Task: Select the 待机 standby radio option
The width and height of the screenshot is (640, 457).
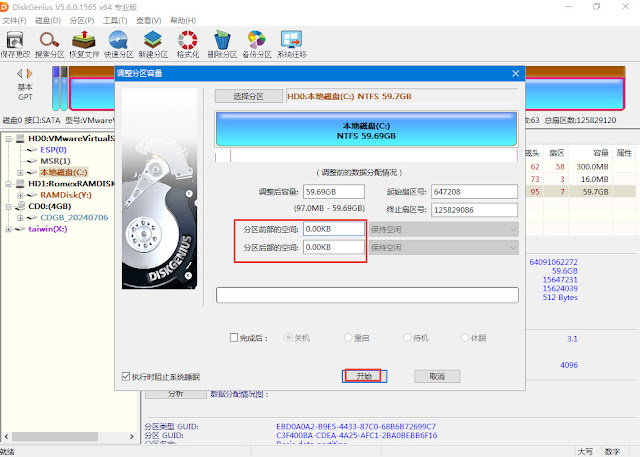Action: [x=407, y=337]
